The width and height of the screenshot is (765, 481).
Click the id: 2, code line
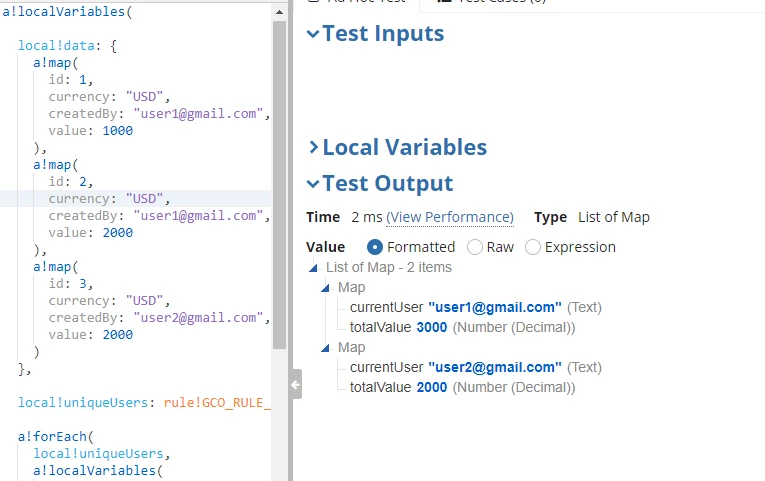71,181
